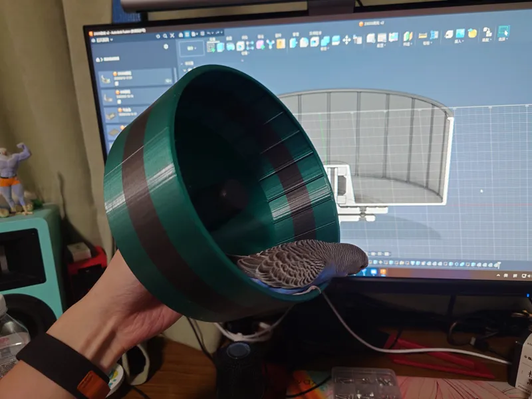Show hidden icons in the system tray
This screenshot has width=532, height=399.
[498, 275]
